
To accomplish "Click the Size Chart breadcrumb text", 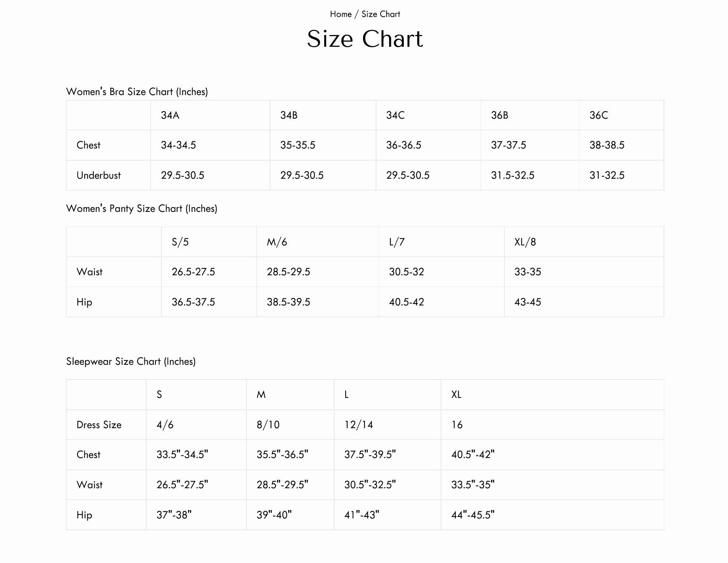I will [x=381, y=14].
